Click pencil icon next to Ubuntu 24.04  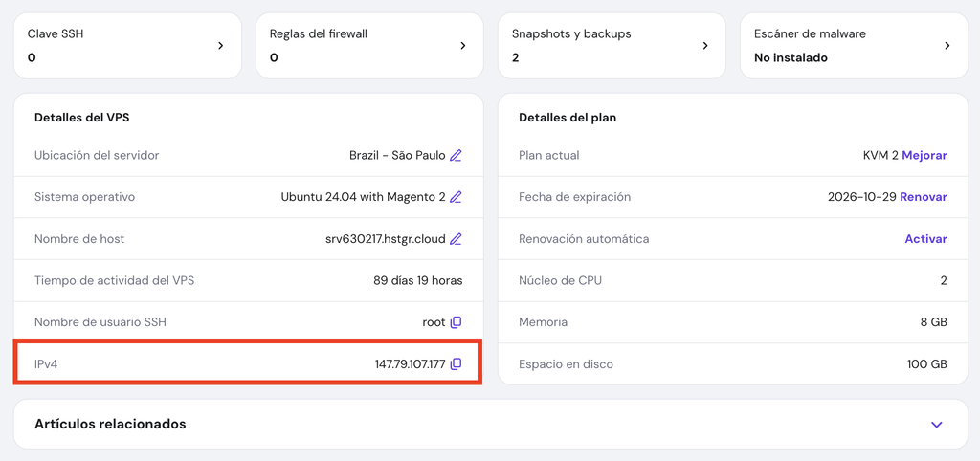456,197
